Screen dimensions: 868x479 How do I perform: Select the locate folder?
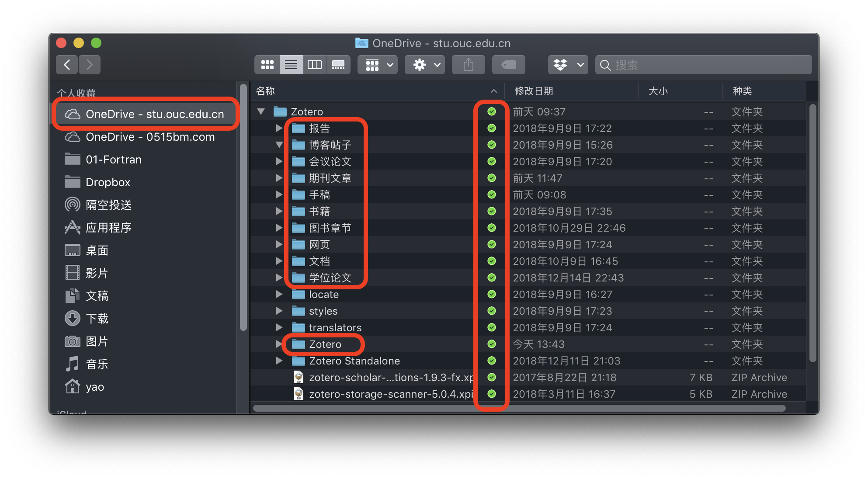[x=528, y=294]
